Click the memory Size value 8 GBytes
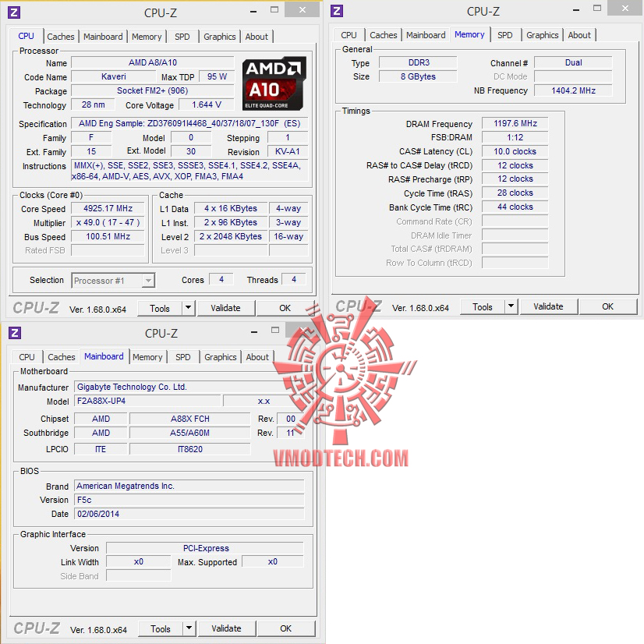The height and width of the screenshot is (644, 644). click(x=418, y=77)
